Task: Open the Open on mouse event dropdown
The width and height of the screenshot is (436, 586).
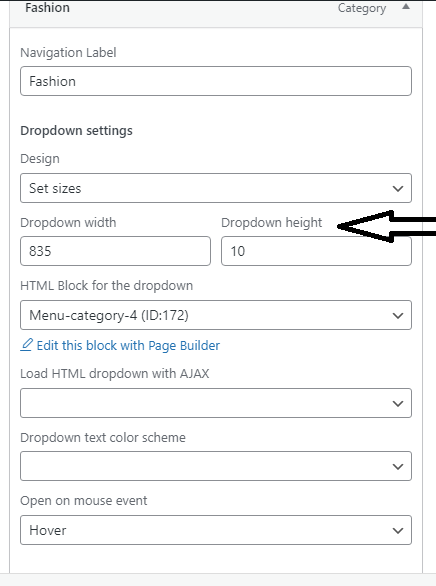Action: point(216,530)
